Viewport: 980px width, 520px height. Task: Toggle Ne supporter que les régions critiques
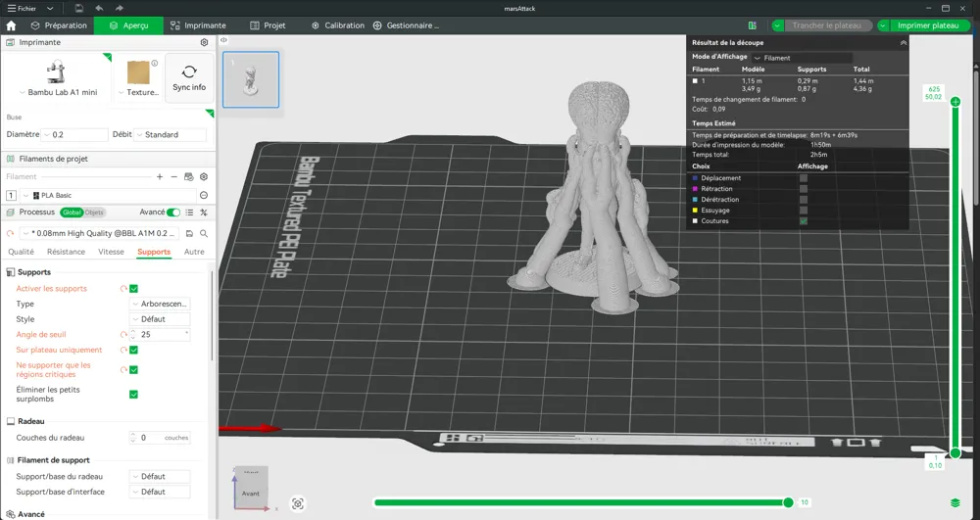(x=133, y=369)
